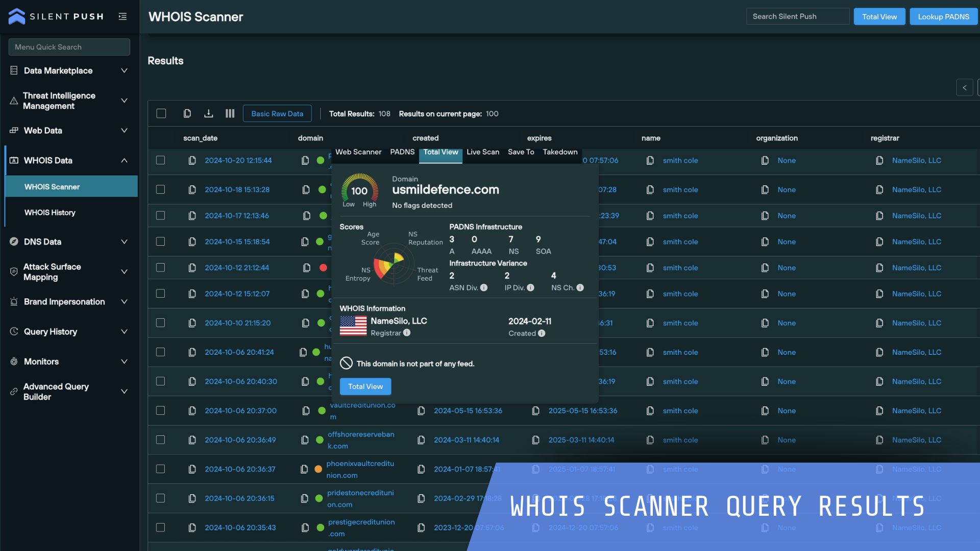Expand the DNS Data menu

(124, 241)
